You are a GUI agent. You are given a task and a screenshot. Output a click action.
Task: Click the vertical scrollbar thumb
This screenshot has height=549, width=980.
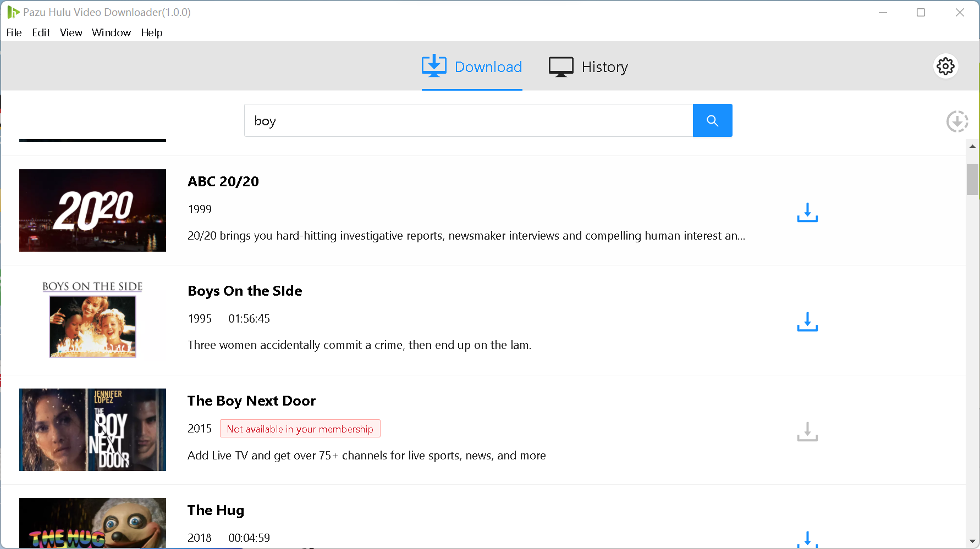pyautogui.click(x=972, y=179)
